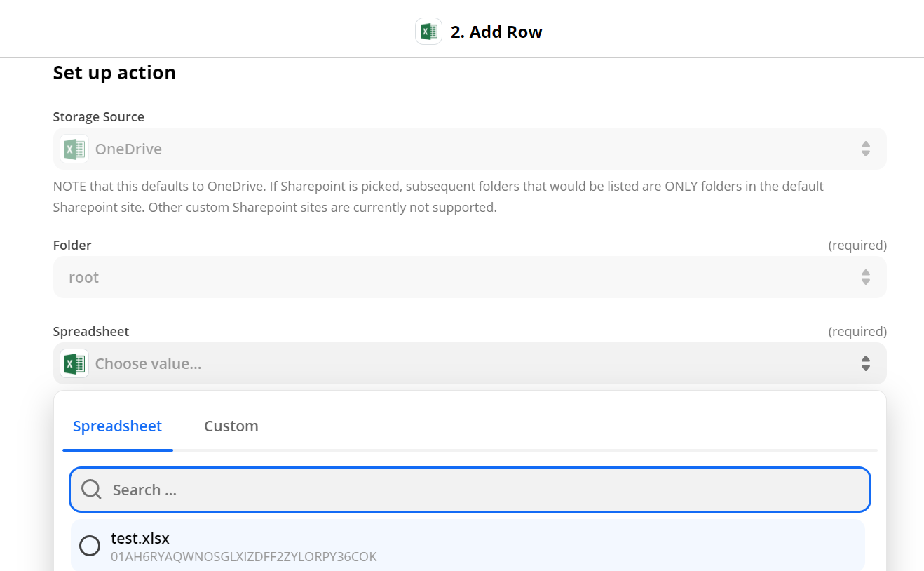Click the 'Set up action' heading
Image resolution: width=924 pixels, height=571 pixels.
pos(114,73)
